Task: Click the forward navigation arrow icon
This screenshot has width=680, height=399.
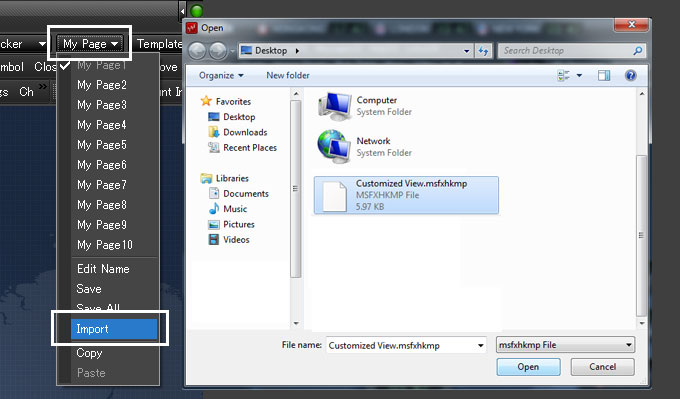Action: click(x=218, y=51)
